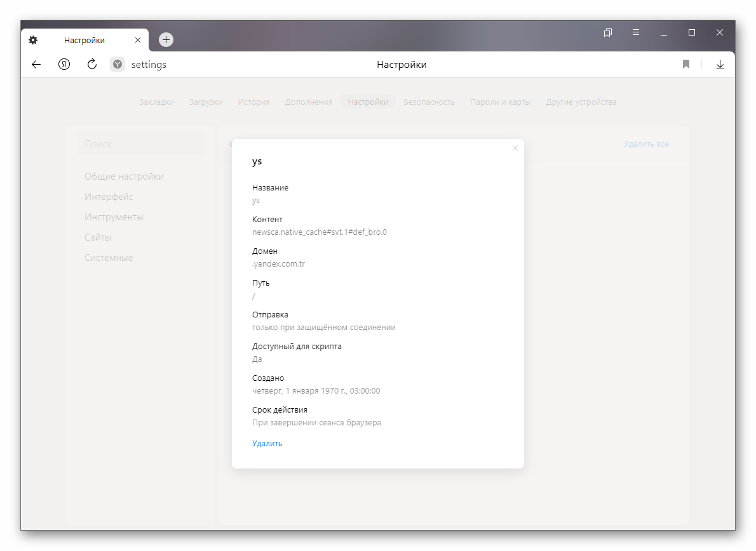Close the ys cookie details dialog

[x=515, y=148]
